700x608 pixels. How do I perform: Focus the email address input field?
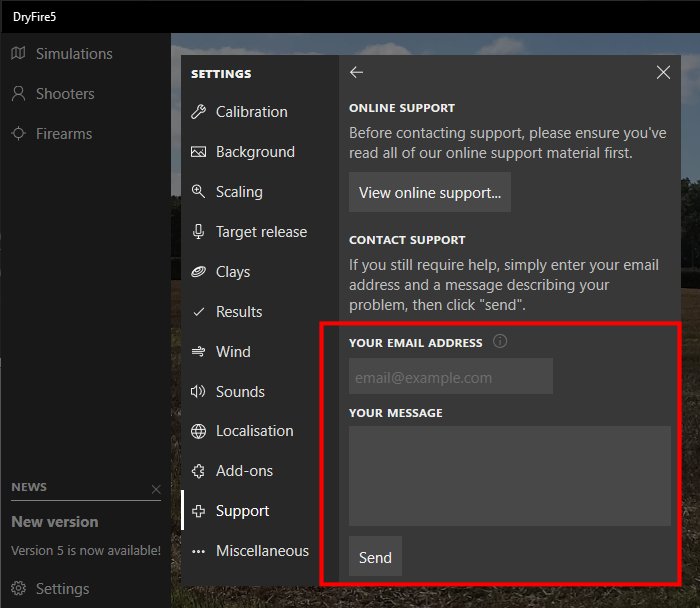click(x=450, y=377)
